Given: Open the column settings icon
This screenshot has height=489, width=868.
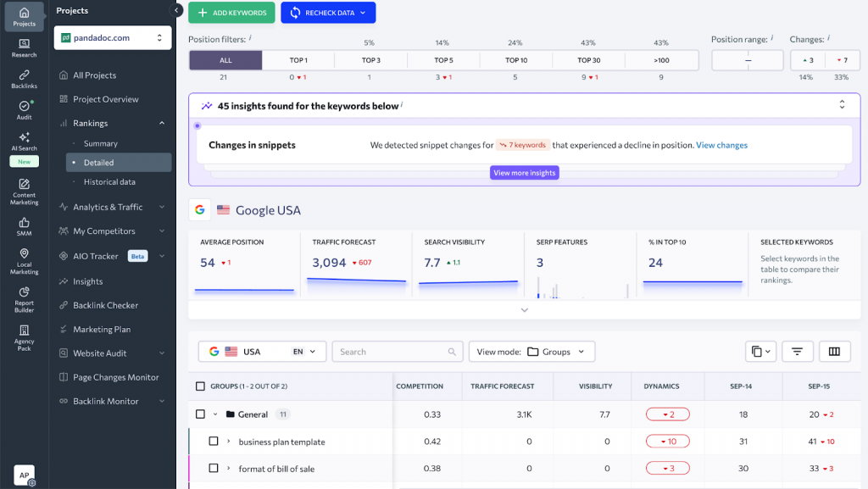Looking at the screenshot, I should (834, 352).
